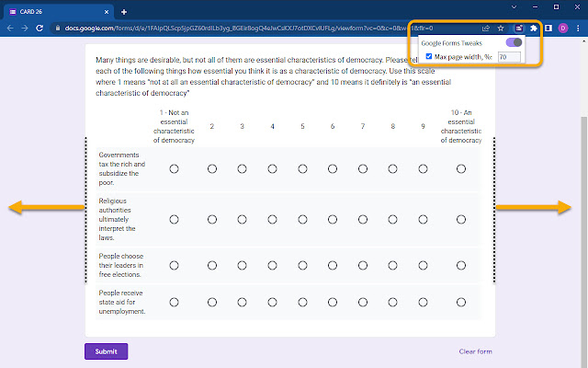Toggle the Google Forms Tweaks switch
The image size is (588, 368).
[514, 42]
